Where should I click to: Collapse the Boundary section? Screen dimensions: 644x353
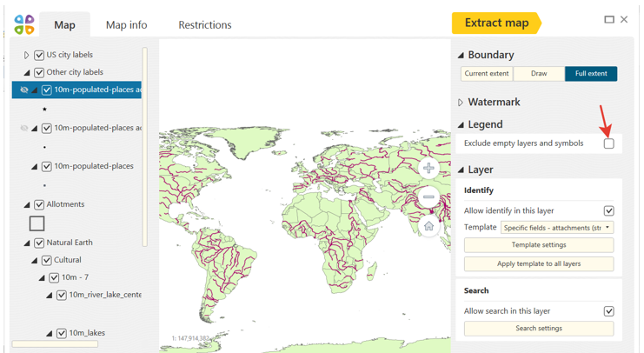[461, 55]
